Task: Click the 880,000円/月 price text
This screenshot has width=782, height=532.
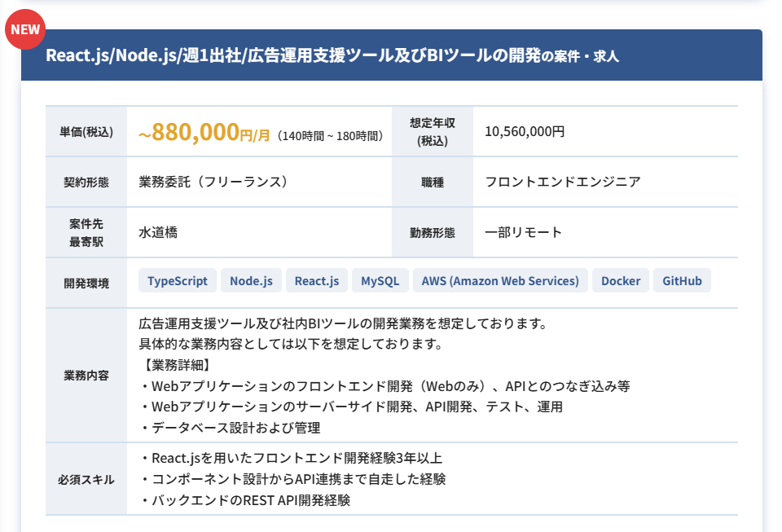Action: click(x=204, y=133)
